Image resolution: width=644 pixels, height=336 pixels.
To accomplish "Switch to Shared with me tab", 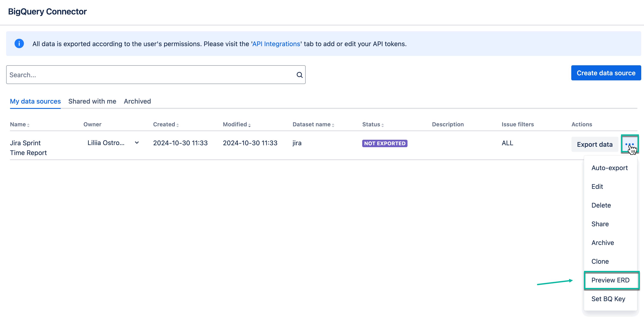I will (92, 101).
